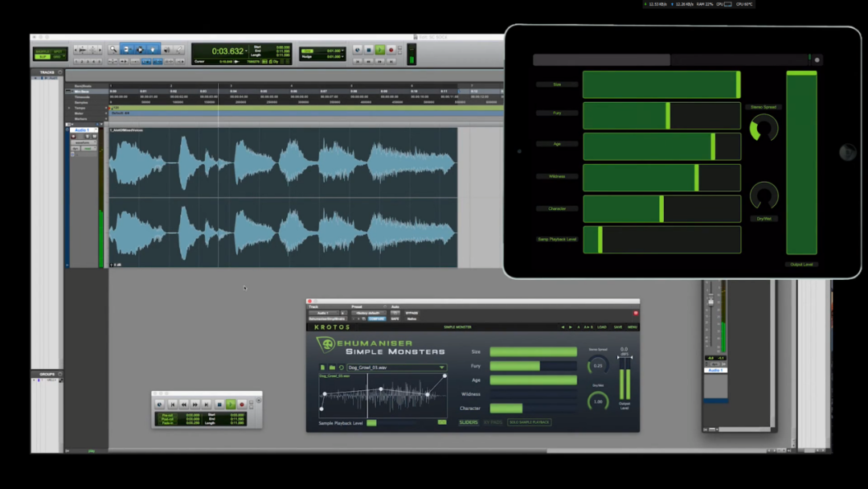Viewport: 868px width, 489px height.
Task: Switch to XY Pads tab in plugin
Action: coord(493,422)
